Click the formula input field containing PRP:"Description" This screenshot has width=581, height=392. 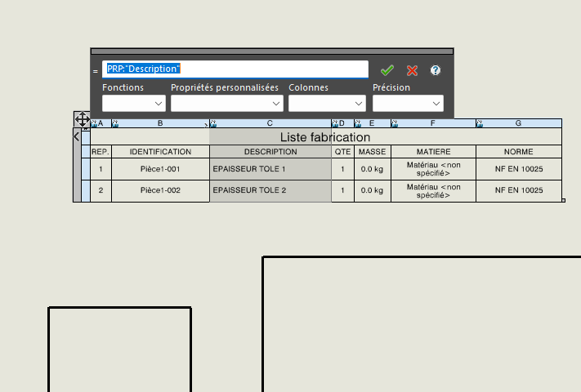click(235, 69)
